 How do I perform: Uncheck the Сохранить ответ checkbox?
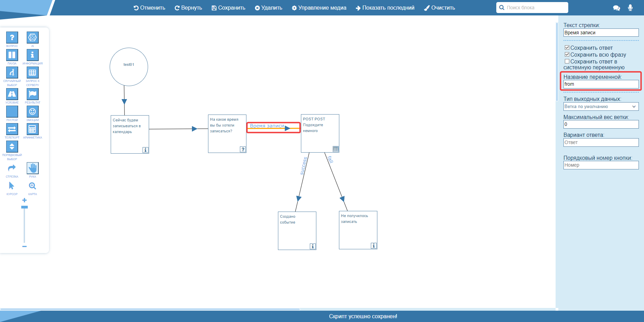[x=567, y=48]
